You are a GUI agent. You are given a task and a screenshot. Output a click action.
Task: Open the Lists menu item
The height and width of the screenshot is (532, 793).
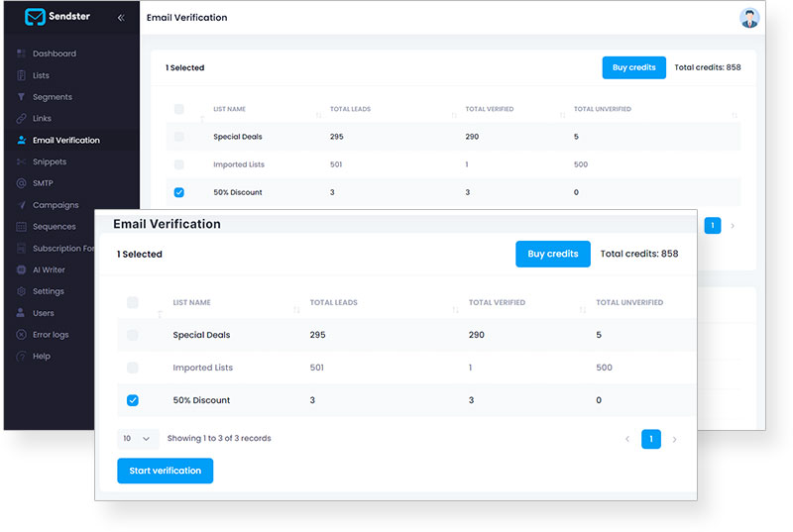click(x=41, y=75)
